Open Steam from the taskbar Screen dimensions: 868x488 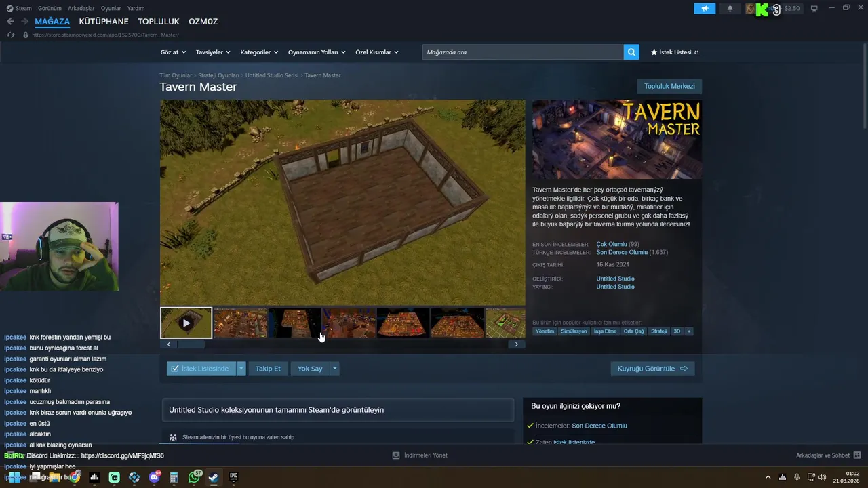pyautogui.click(x=214, y=477)
